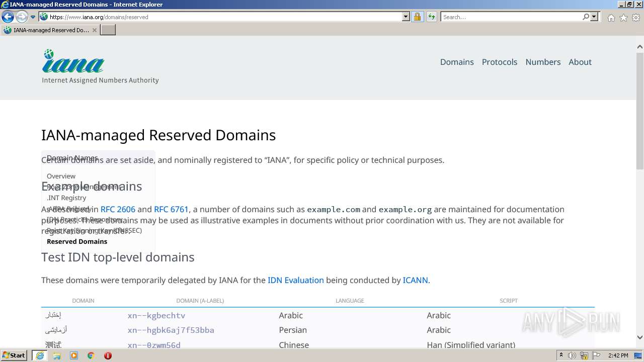
Task: Select the IANA-managed Reserved Domains tab
Action: pyautogui.click(x=49, y=30)
